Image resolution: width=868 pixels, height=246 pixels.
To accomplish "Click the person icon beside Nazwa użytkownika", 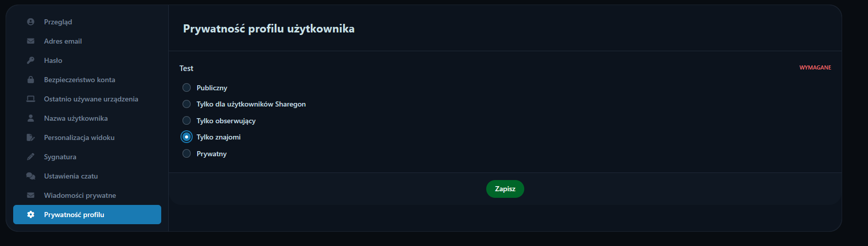I will coord(30,118).
